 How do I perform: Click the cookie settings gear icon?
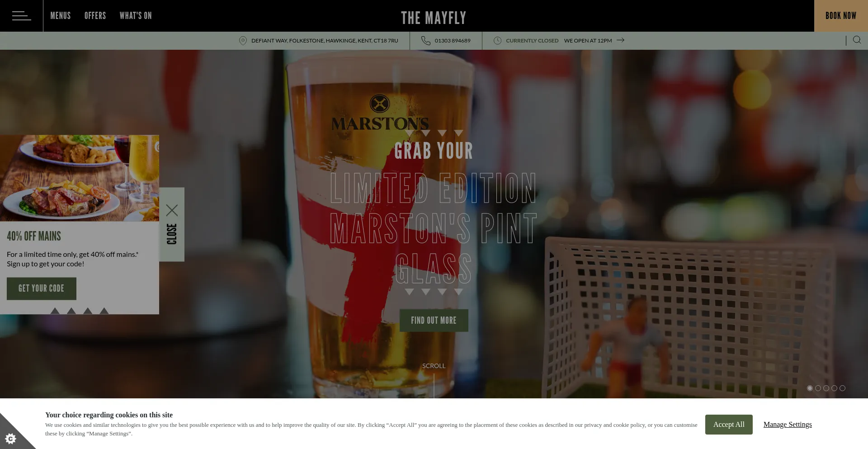tap(11, 438)
